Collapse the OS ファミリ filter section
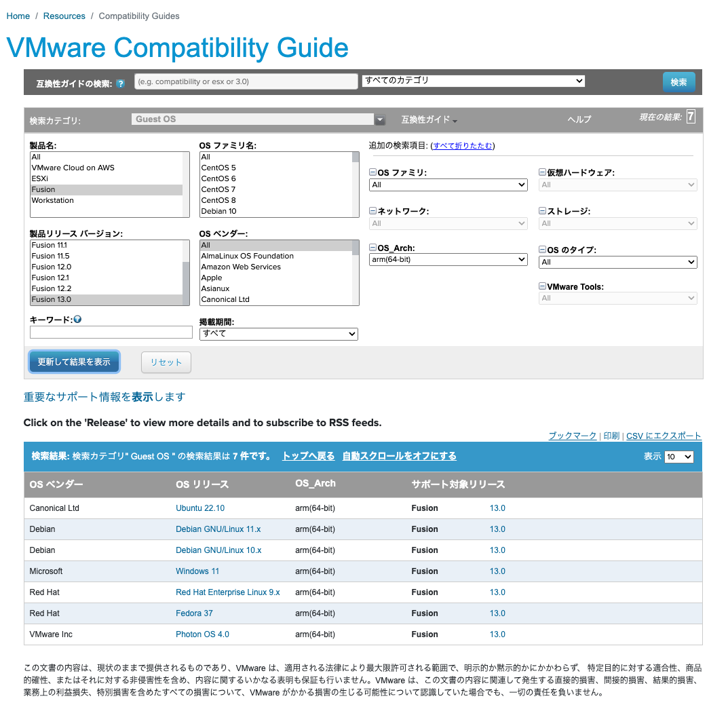This screenshot has width=728, height=705. (372, 172)
